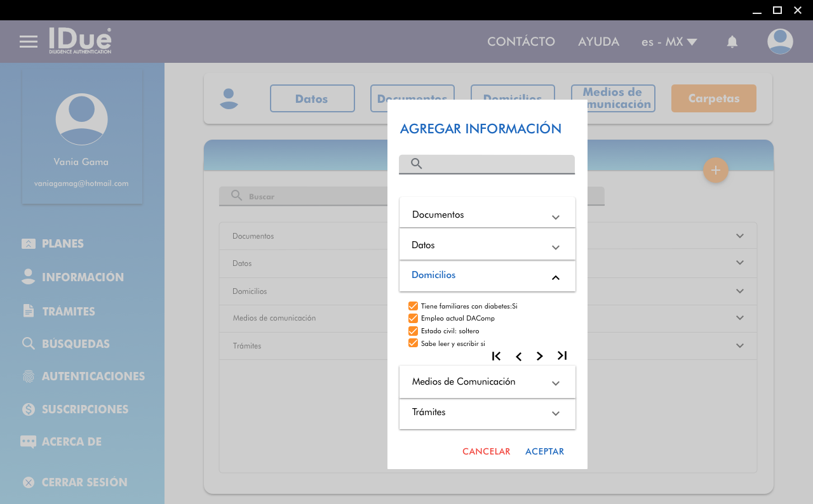
Task: Jump to last page of pagination
Action: coord(561,356)
